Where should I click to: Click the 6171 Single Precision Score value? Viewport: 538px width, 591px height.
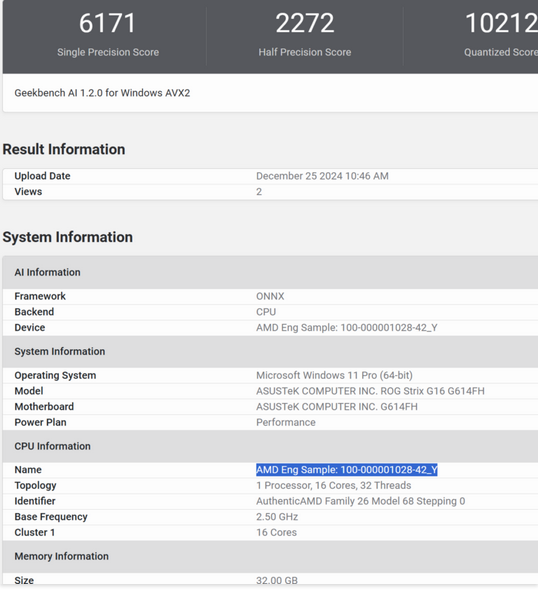107,23
